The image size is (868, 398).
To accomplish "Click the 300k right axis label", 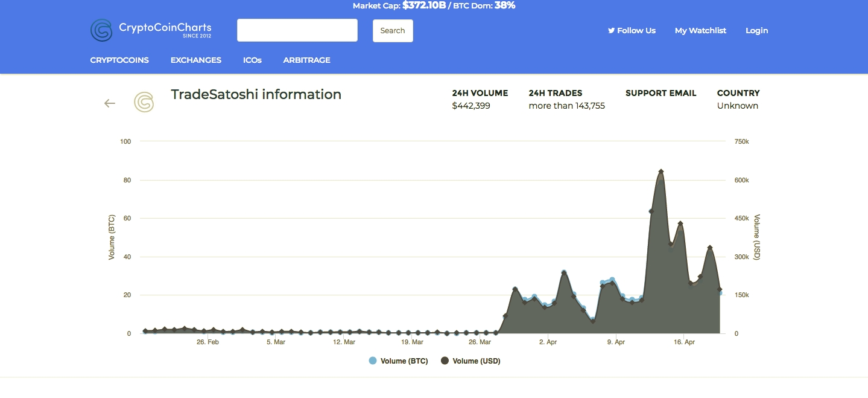I will [741, 257].
